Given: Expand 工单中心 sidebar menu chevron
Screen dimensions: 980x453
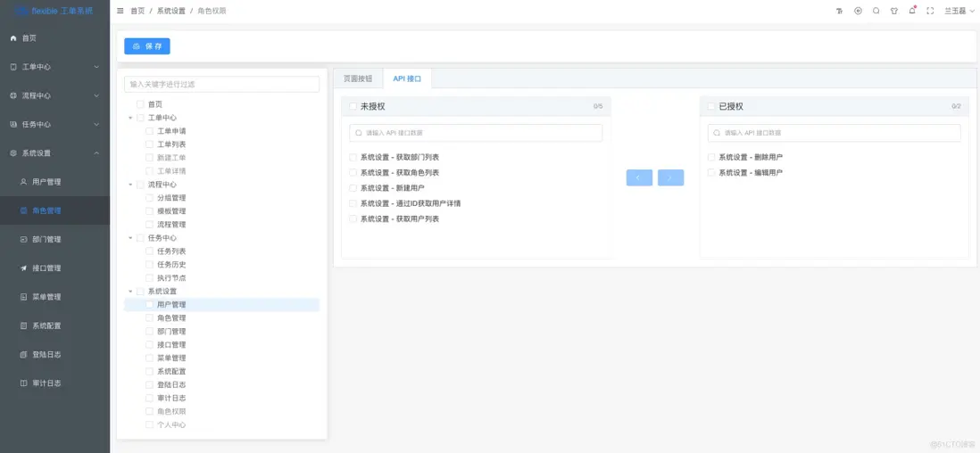Looking at the screenshot, I should 96,67.
